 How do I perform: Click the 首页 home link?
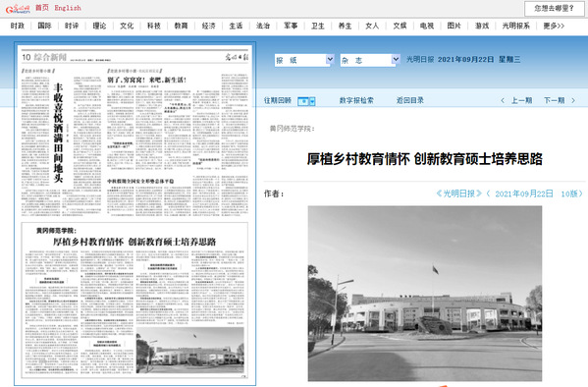click(x=42, y=8)
